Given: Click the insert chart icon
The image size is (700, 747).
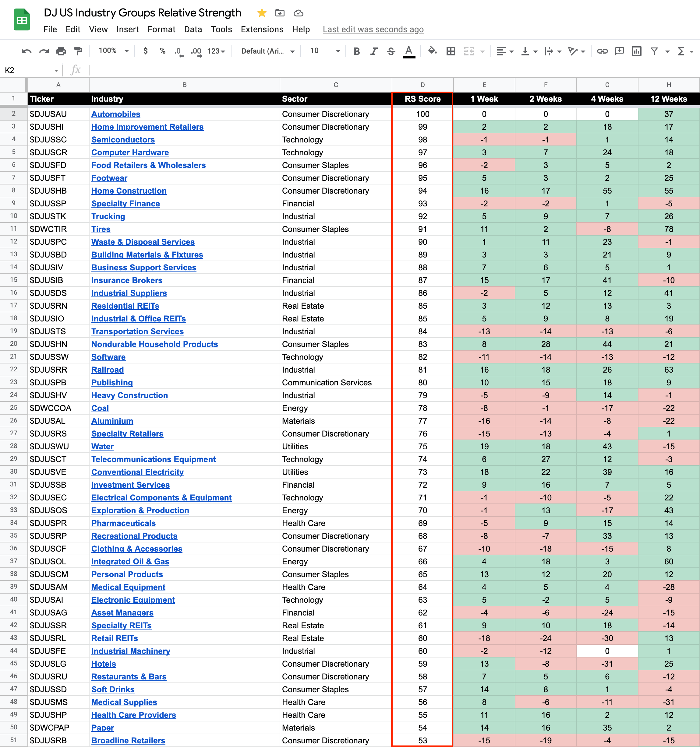Looking at the screenshot, I should pos(636,51).
